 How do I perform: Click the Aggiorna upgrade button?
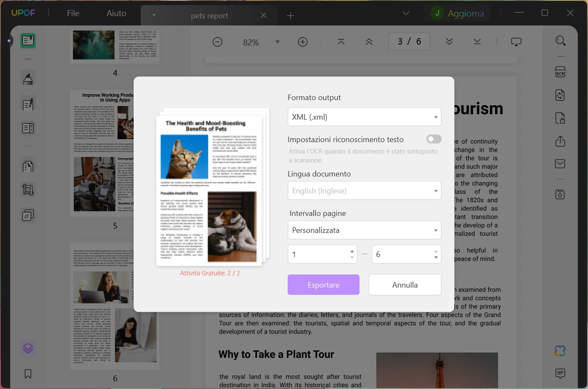[x=466, y=14]
